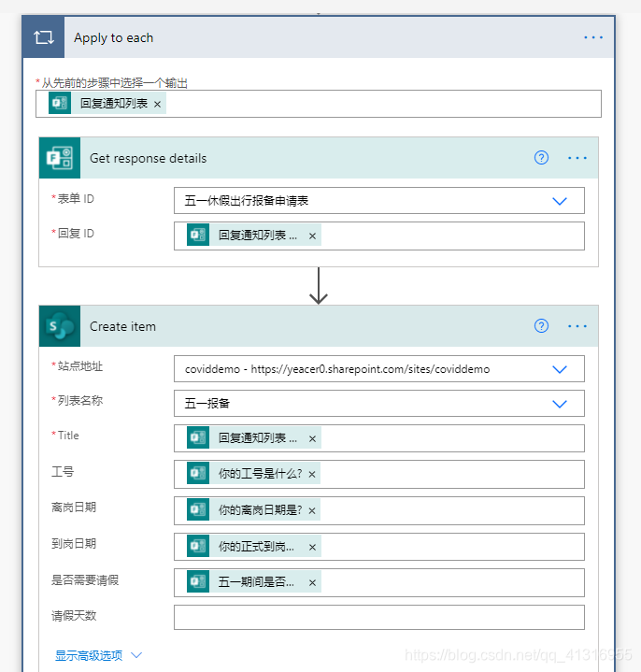Viewport: 641px width, 672px height.
Task: Open the Apply to each ellipsis menu
Action: tap(593, 37)
